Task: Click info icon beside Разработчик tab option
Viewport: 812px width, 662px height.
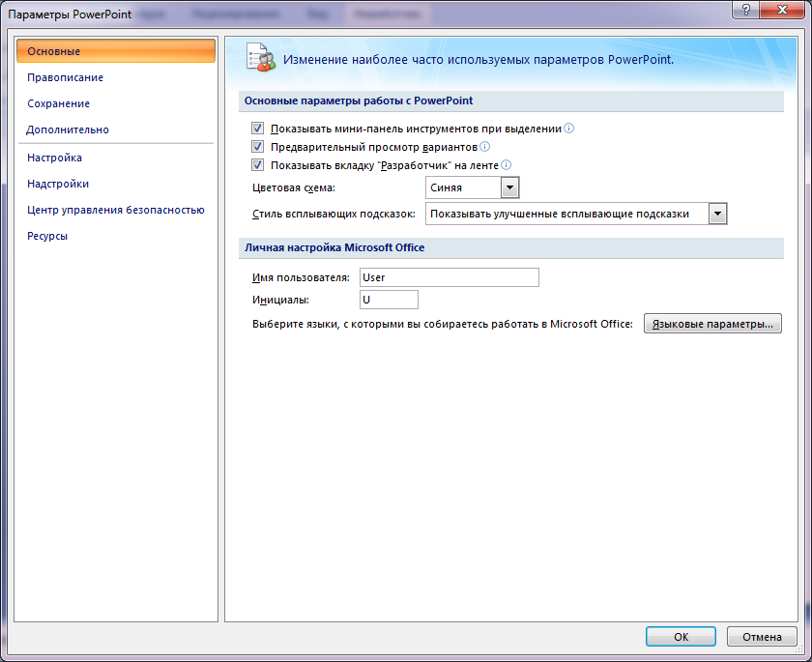Action: [506, 165]
